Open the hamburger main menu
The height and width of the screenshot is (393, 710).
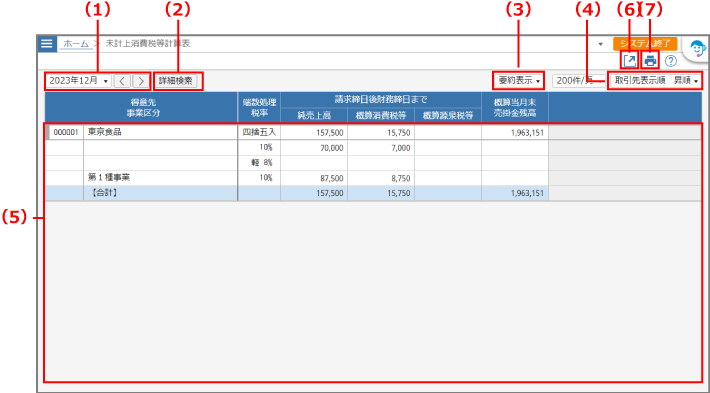47,44
